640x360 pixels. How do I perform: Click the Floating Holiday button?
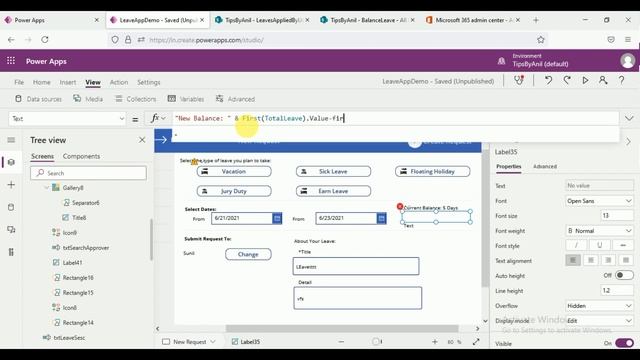432,171
